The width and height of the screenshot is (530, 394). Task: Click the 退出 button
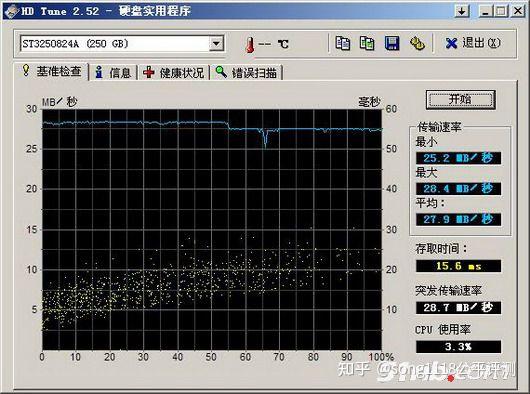(473, 43)
